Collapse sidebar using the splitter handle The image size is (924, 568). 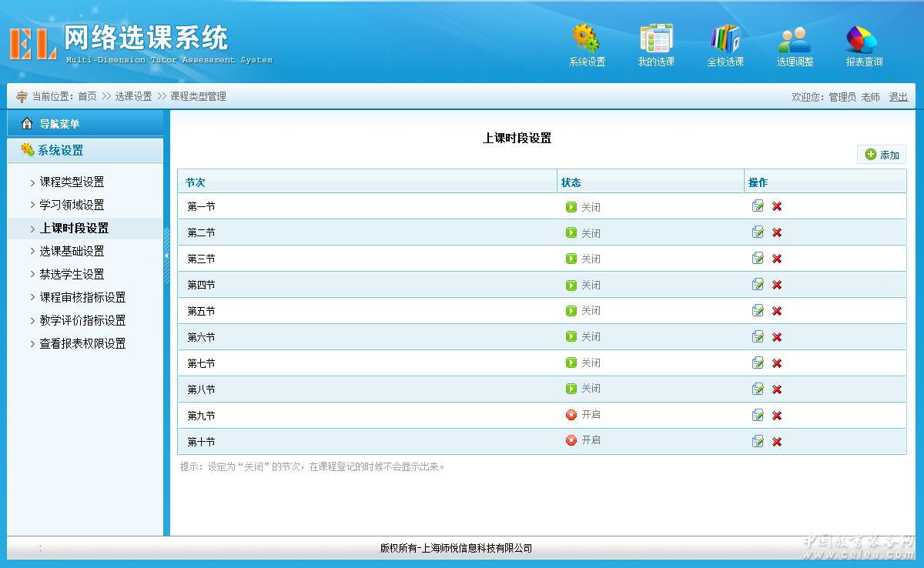click(166, 256)
